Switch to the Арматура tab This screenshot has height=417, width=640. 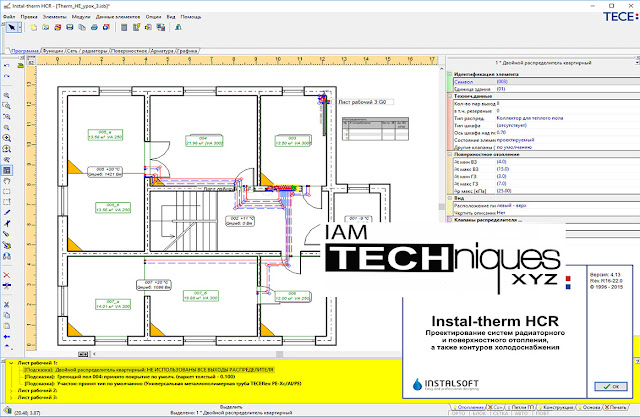[x=162, y=51]
